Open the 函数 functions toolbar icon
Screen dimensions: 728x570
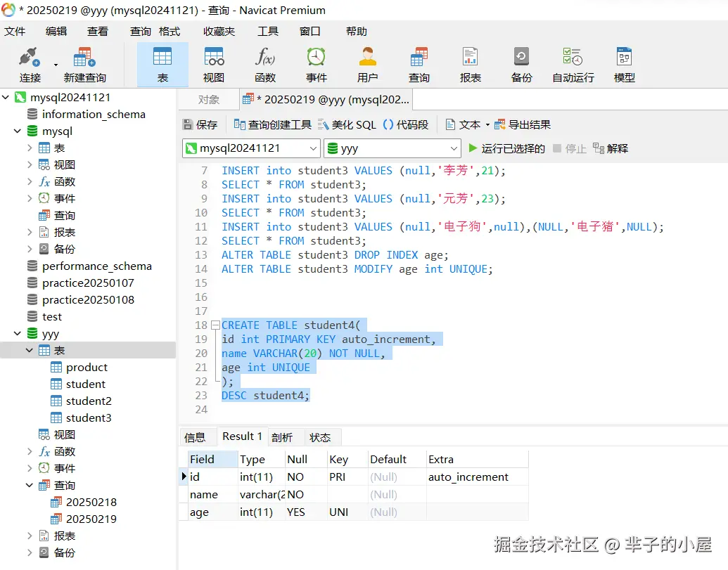[265, 65]
